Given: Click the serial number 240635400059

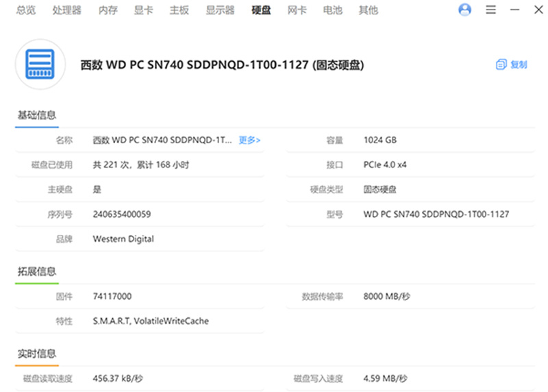Looking at the screenshot, I should 122,215.
